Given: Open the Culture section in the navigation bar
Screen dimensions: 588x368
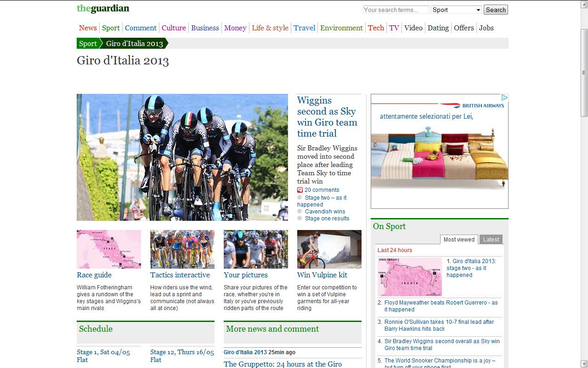Looking at the screenshot, I should click(174, 28).
